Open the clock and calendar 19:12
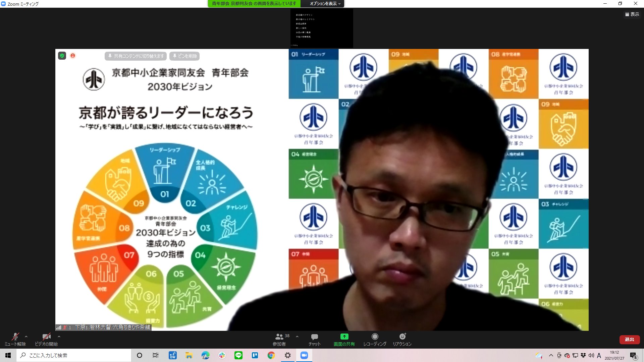The width and height of the screenshot is (644, 362). coord(614,355)
